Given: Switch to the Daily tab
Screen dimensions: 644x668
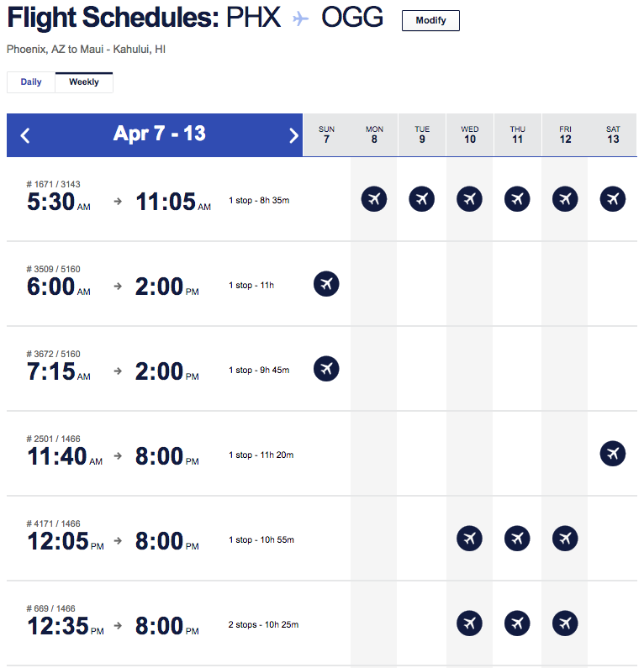Looking at the screenshot, I should point(31,82).
